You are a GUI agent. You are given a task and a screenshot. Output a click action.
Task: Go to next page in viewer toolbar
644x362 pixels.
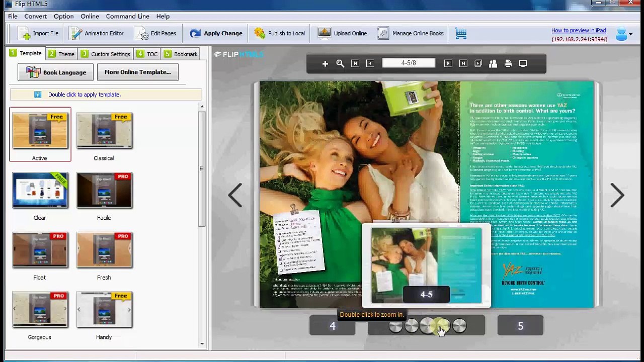pyautogui.click(x=448, y=63)
